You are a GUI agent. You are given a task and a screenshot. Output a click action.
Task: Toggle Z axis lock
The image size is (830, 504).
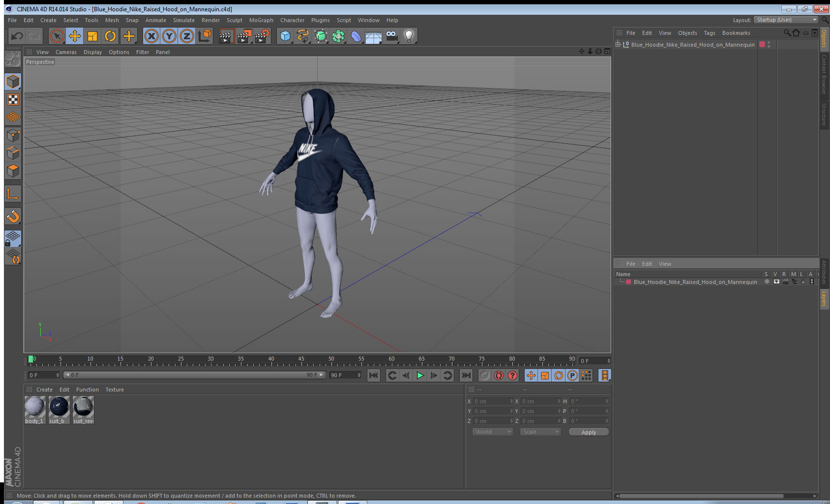(x=187, y=36)
